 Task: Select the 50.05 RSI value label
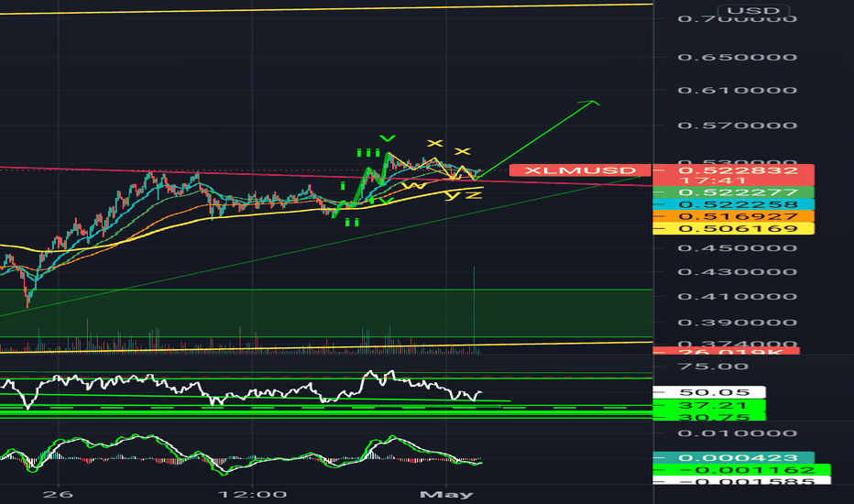pyautogui.click(x=709, y=392)
